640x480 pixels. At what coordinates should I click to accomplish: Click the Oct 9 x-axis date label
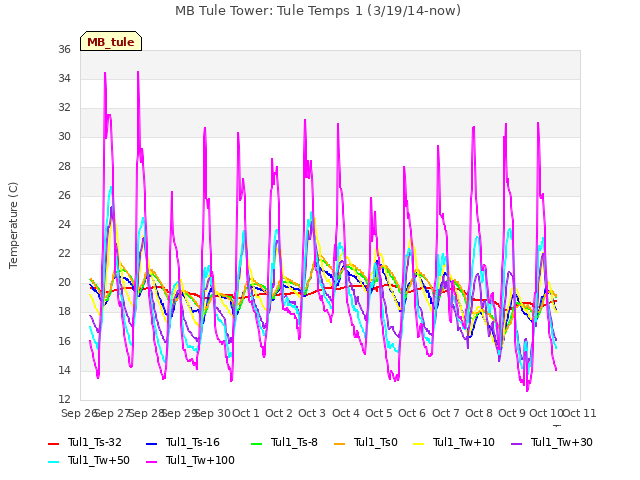click(x=512, y=413)
